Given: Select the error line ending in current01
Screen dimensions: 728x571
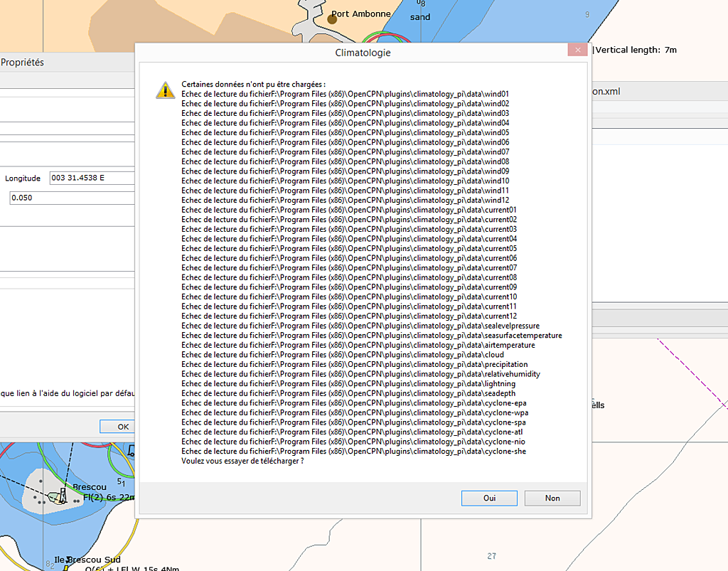Looking at the screenshot, I should click(x=348, y=210).
